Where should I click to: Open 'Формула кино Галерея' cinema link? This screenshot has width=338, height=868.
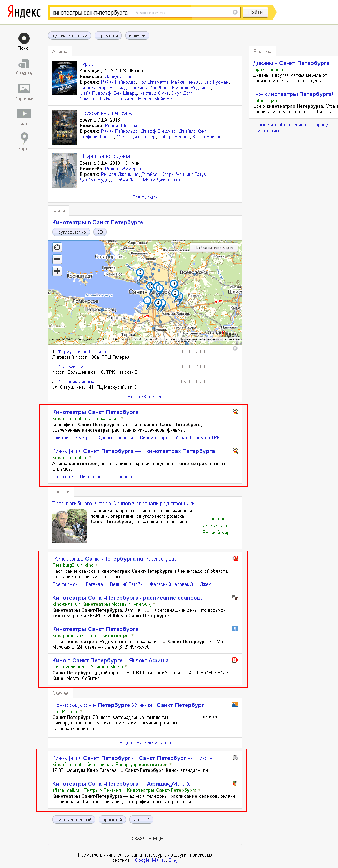pyautogui.click(x=82, y=351)
